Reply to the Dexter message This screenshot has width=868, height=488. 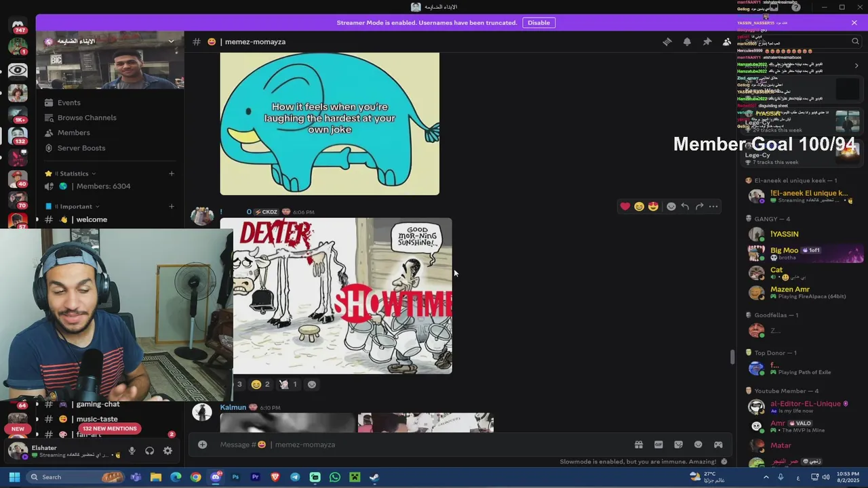coord(685,207)
